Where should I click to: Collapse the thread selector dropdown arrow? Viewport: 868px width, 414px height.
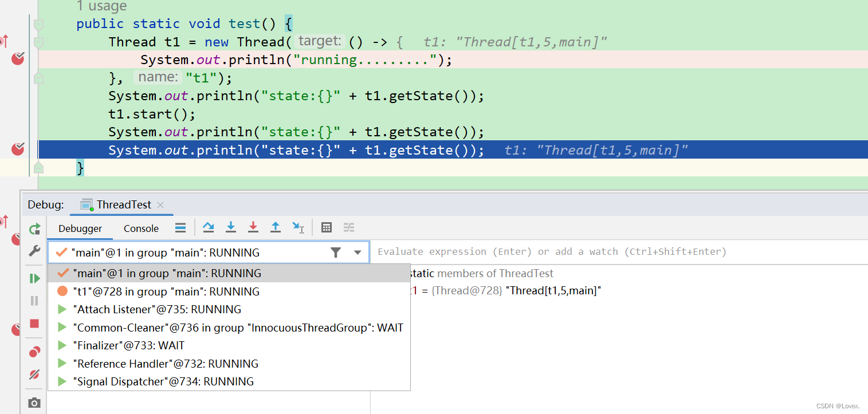tap(358, 253)
